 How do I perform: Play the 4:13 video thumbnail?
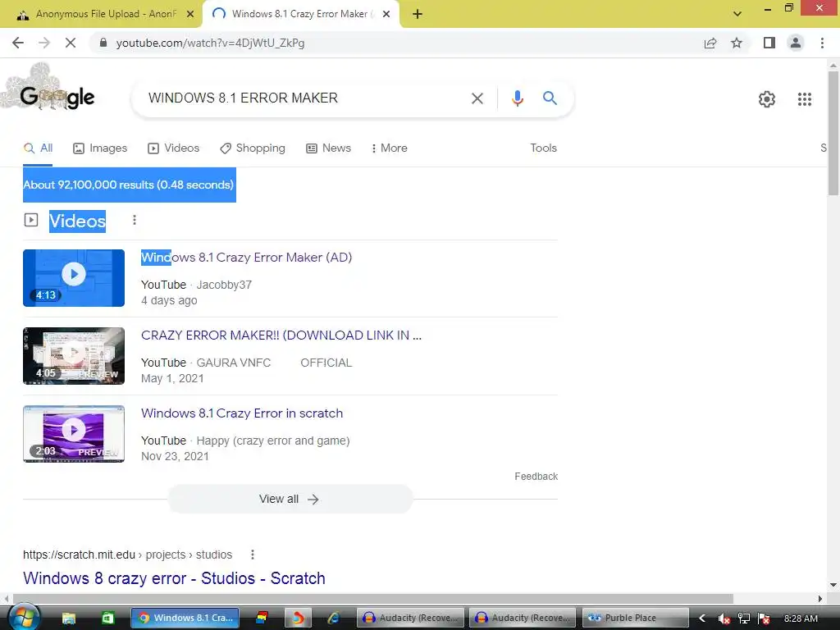point(74,278)
